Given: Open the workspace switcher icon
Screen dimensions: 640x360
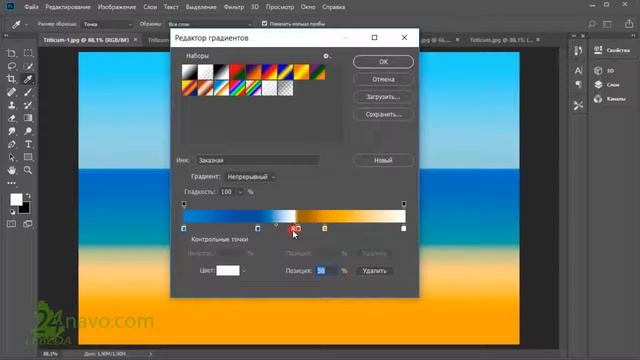Looking at the screenshot, I should [608, 24].
